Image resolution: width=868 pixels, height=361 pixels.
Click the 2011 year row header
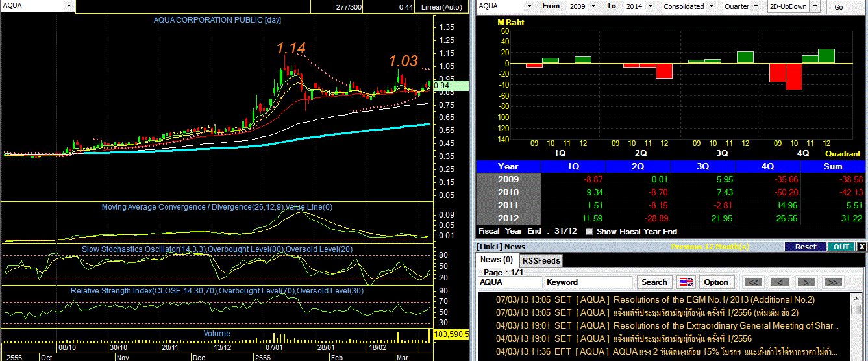[508, 205]
